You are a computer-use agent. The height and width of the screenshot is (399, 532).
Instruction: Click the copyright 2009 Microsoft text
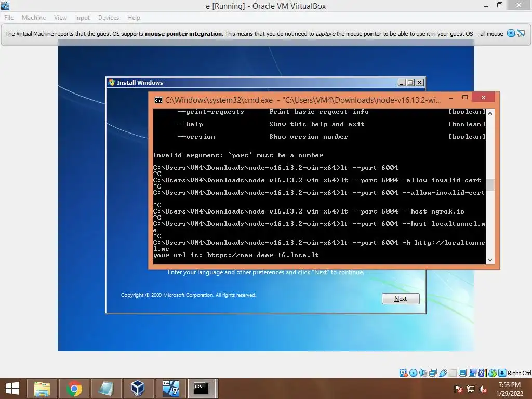(188, 295)
